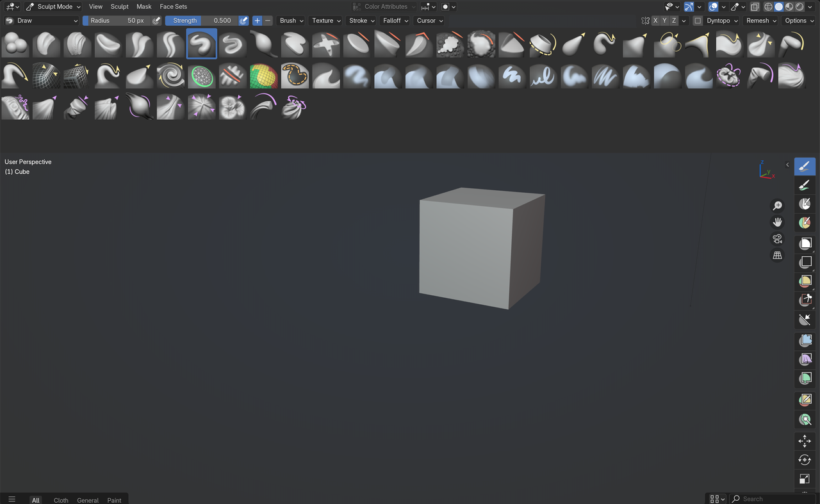The image size is (820, 504).
Task: Click the Strength slider field
Action: point(201,20)
